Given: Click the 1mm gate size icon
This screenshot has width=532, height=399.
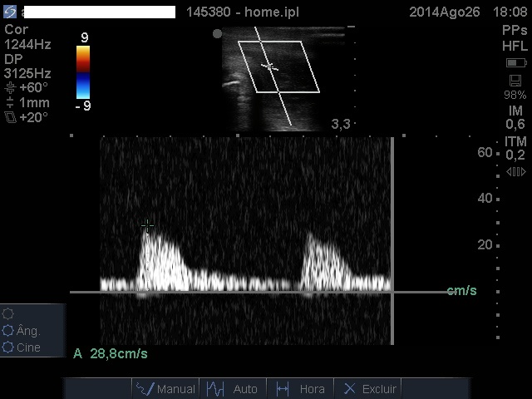Looking at the screenshot, I should [x=10, y=103].
